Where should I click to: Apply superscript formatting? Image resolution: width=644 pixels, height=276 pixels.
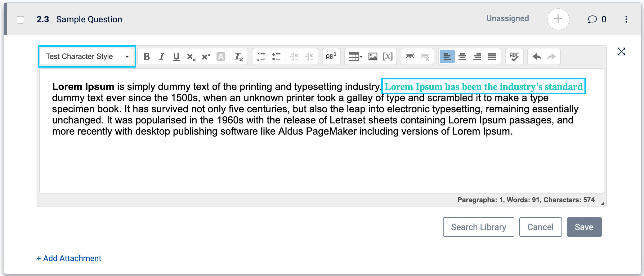pyautogui.click(x=206, y=56)
